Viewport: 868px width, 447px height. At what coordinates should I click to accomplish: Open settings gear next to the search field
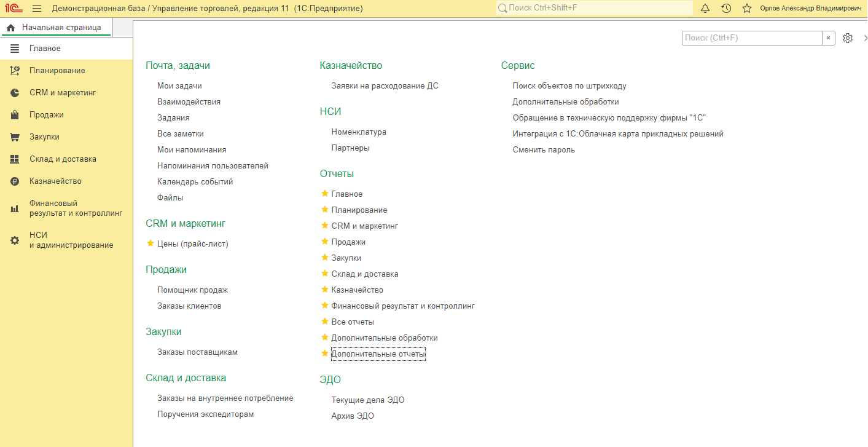coord(848,38)
